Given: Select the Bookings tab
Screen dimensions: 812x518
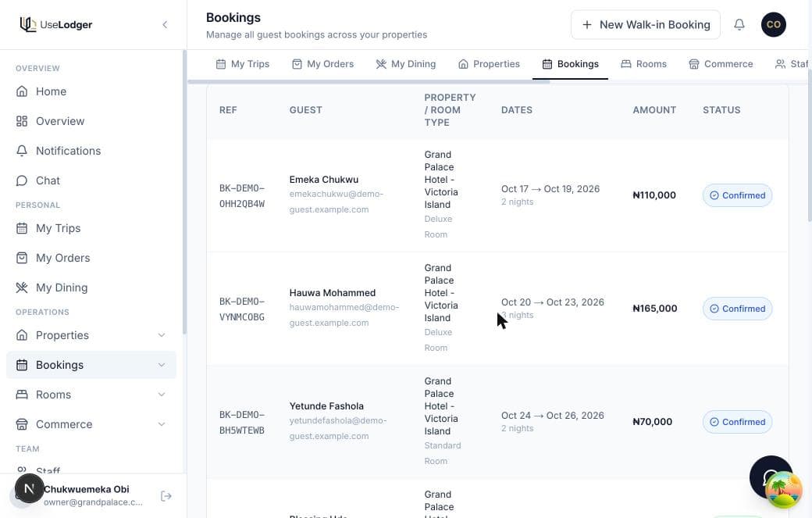Looking at the screenshot, I should click(570, 64).
